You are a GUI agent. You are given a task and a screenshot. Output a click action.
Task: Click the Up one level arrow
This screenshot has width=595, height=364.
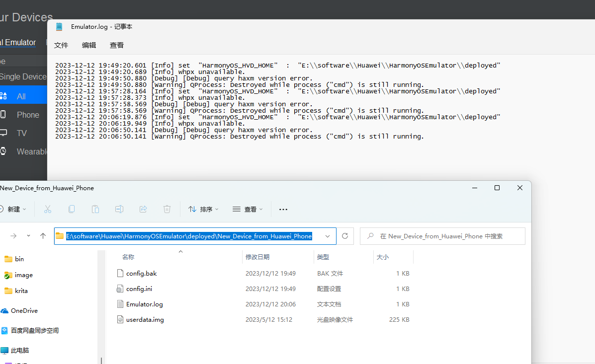[x=43, y=236]
